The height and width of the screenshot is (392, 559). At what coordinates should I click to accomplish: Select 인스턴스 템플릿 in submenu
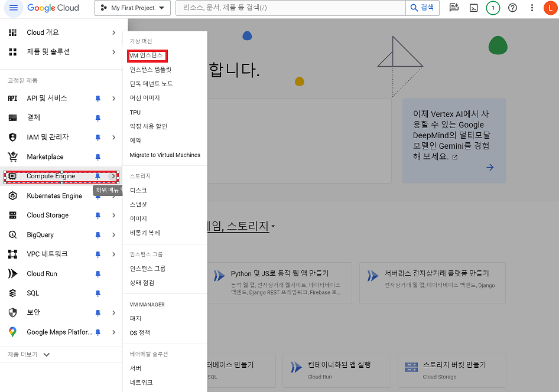coord(151,70)
